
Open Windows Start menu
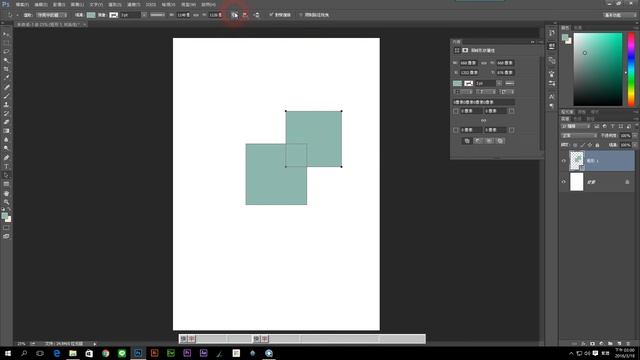tap(7, 353)
